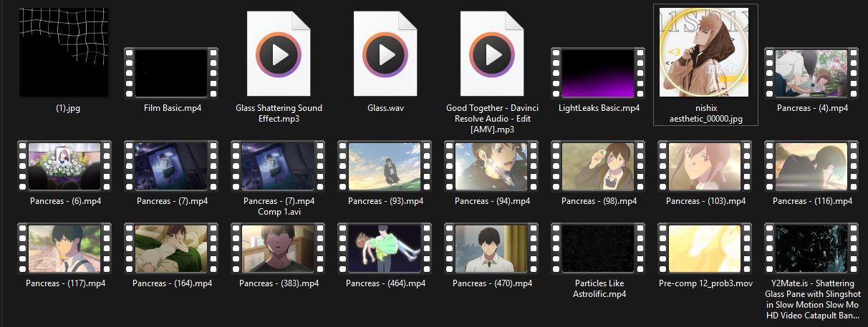Click the "Pancreas - (103).mp4" file name
Screen dimensions: 868x327
coord(705,201)
